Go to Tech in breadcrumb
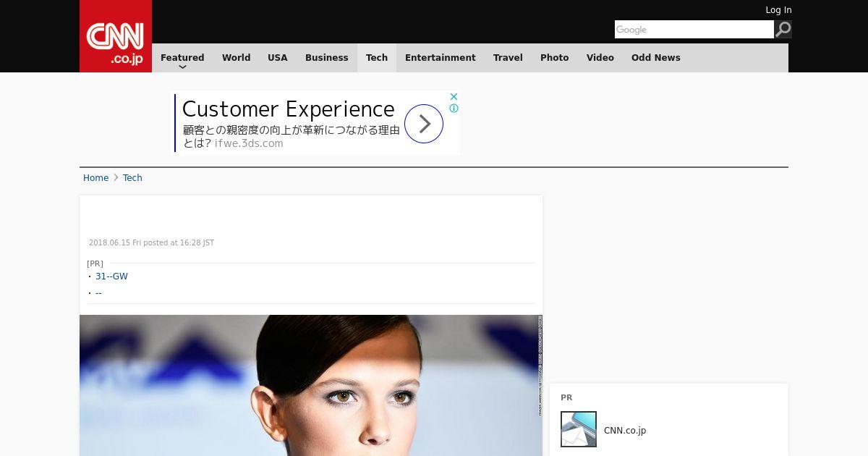868x456 pixels. (x=132, y=178)
